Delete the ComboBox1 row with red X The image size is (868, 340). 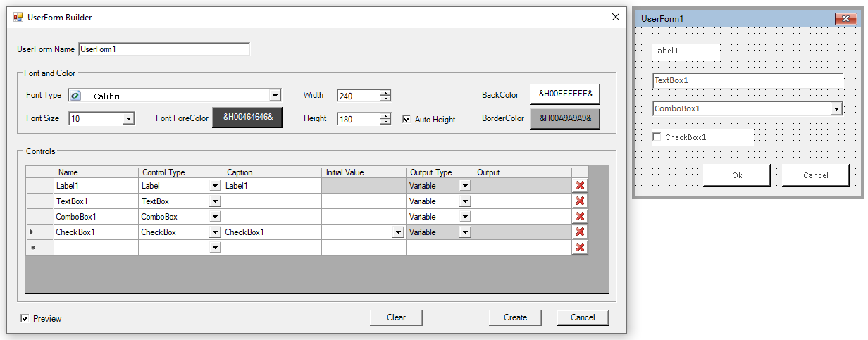click(580, 217)
